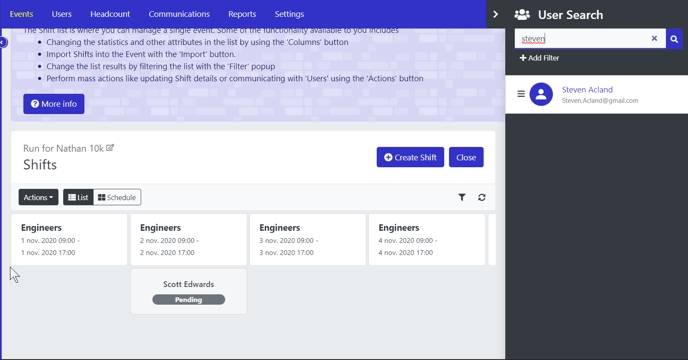Open the Settings menu
688x360 pixels.
pos(289,14)
